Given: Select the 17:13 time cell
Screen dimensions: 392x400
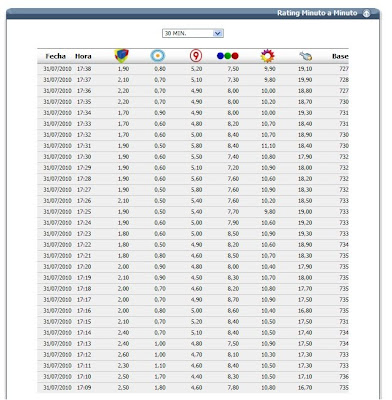Looking at the screenshot, I should click(x=84, y=344).
